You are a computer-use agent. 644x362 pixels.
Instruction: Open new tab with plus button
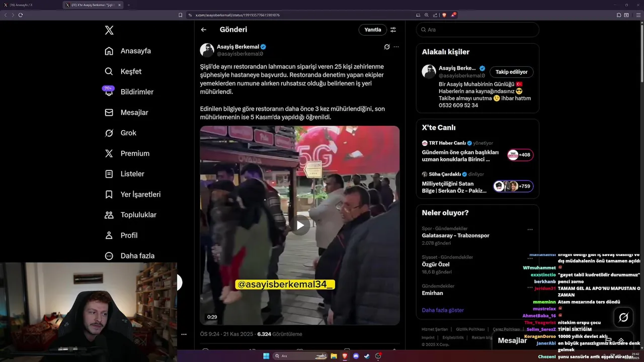click(x=129, y=5)
